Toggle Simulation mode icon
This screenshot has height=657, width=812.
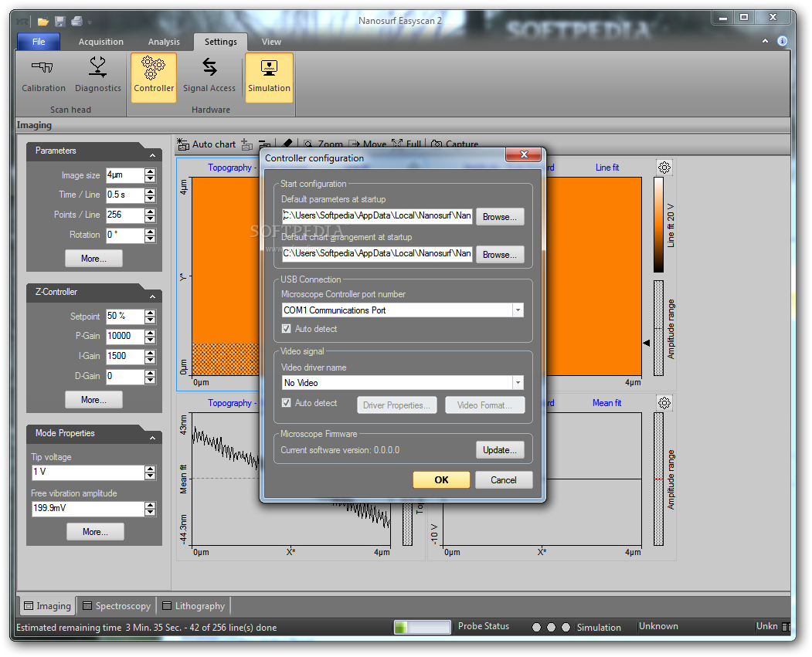pyautogui.click(x=269, y=76)
